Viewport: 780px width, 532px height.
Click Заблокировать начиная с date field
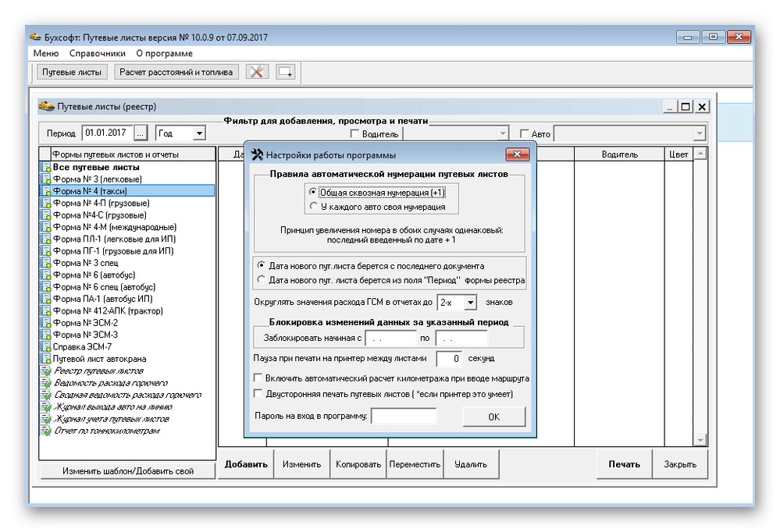pos(391,338)
